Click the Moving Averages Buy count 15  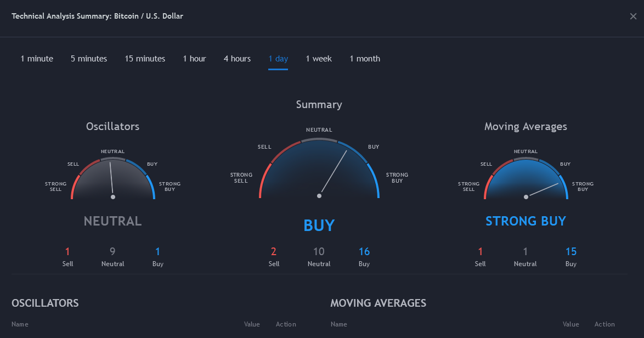(x=571, y=252)
